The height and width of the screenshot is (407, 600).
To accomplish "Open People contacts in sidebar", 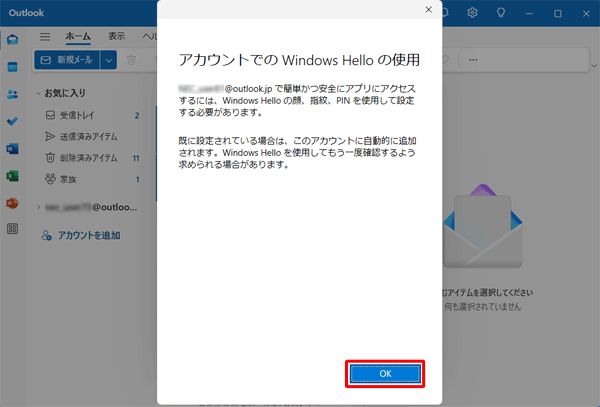I will pos(13,94).
